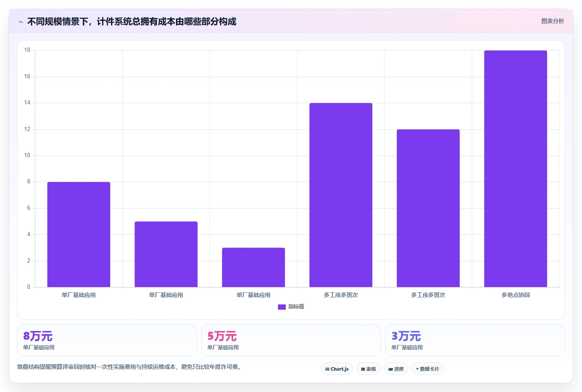Select the 表格 chip

368,369
